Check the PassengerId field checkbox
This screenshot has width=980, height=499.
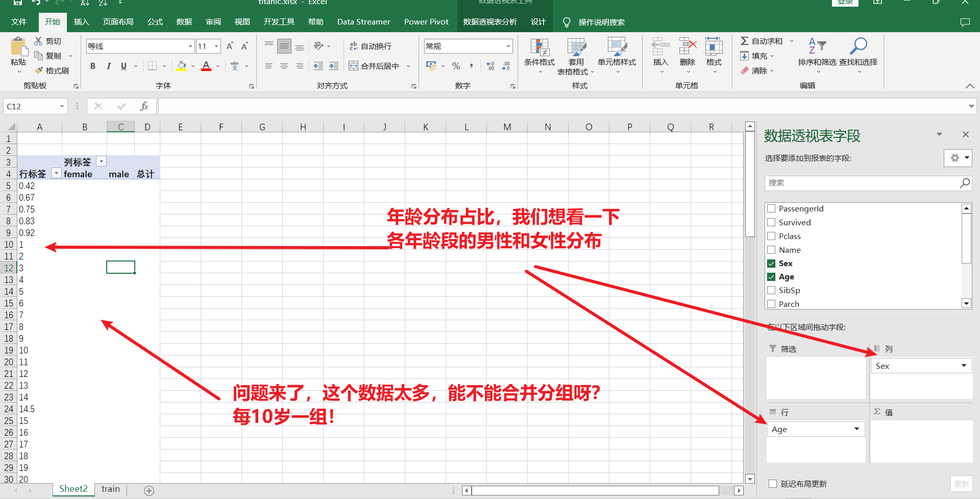click(x=771, y=208)
